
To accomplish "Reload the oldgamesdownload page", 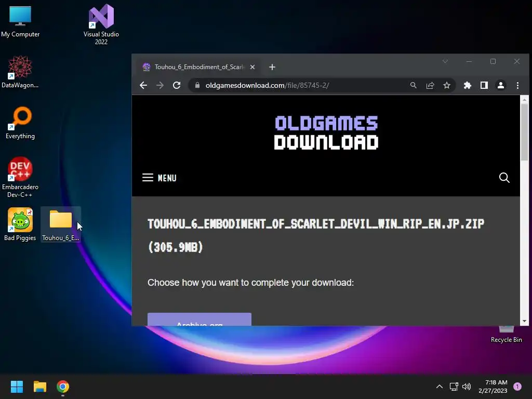I will tap(177, 85).
